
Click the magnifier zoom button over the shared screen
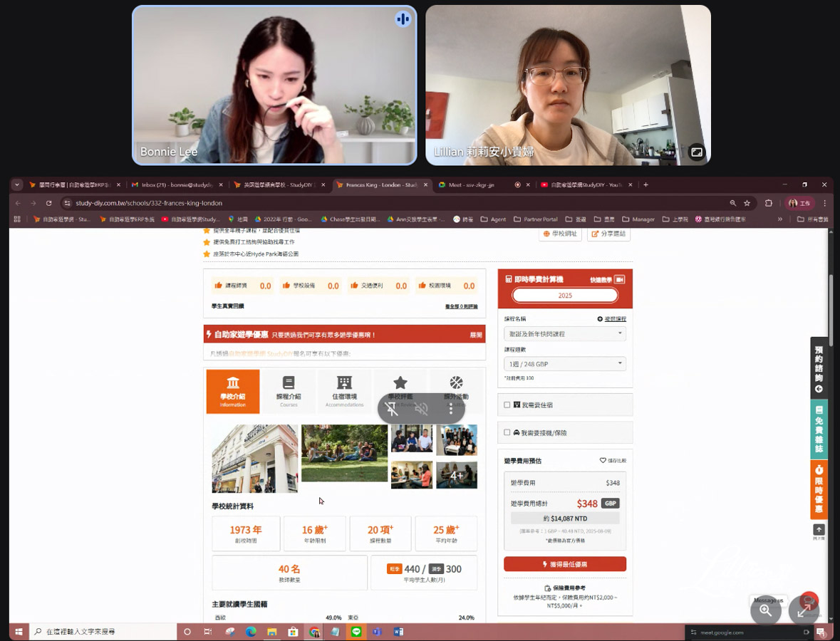click(x=765, y=610)
